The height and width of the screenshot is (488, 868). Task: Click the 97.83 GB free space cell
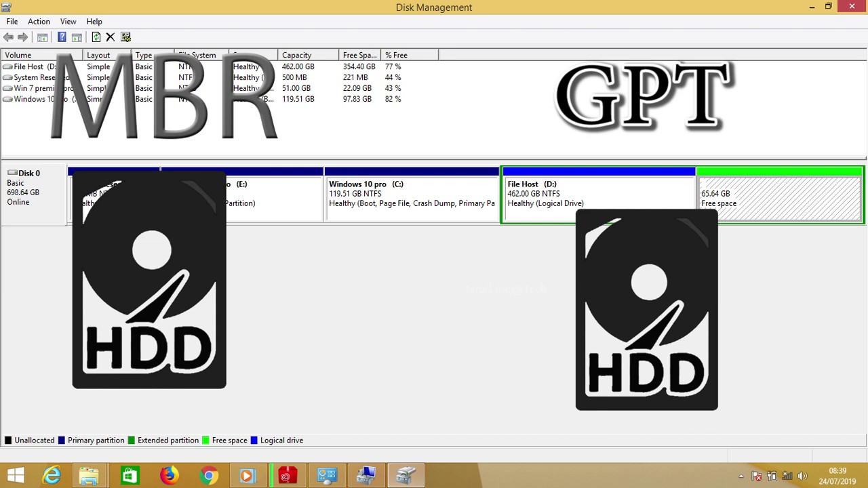click(x=357, y=100)
